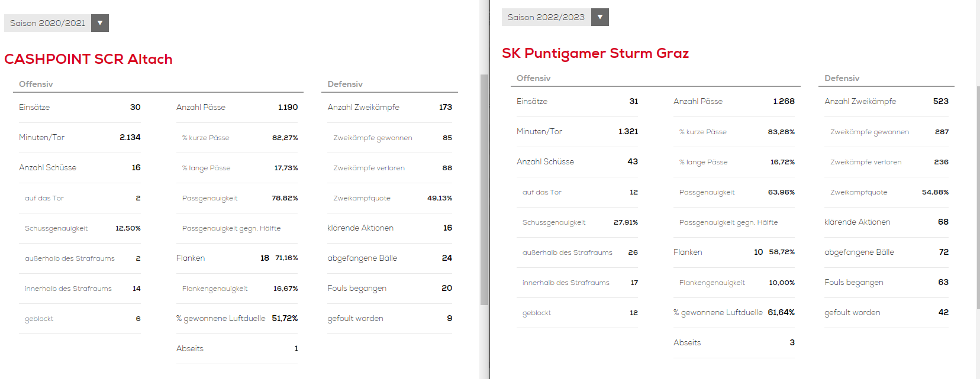Click Altach's 'außerhalb des Strafraums' label
Image resolution: width=980 pixels, height=379 pixels.
pyautogui.click(x=70, y=258)
